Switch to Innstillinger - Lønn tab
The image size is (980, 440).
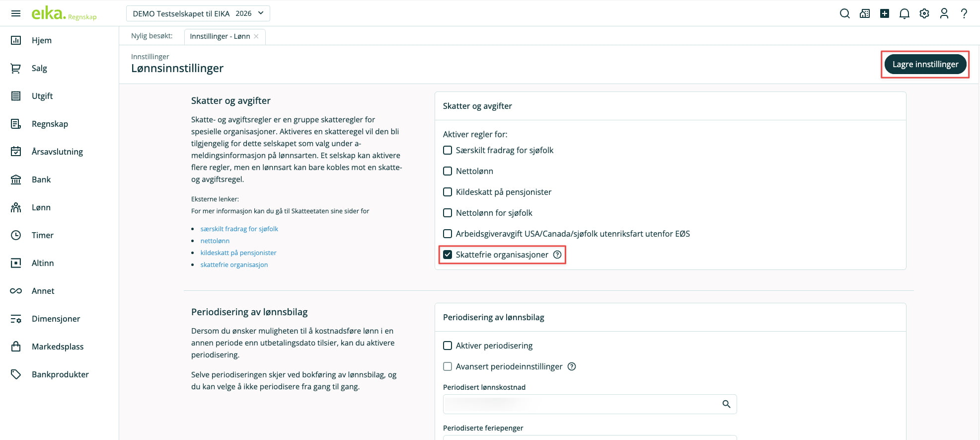click(x=220, y=36)
